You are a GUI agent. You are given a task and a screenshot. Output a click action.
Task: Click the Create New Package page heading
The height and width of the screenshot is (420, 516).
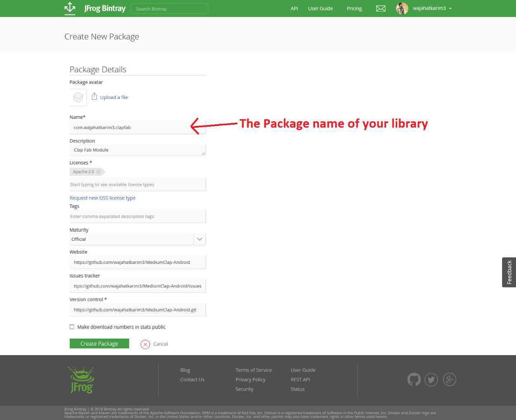(x=102, y=37)
